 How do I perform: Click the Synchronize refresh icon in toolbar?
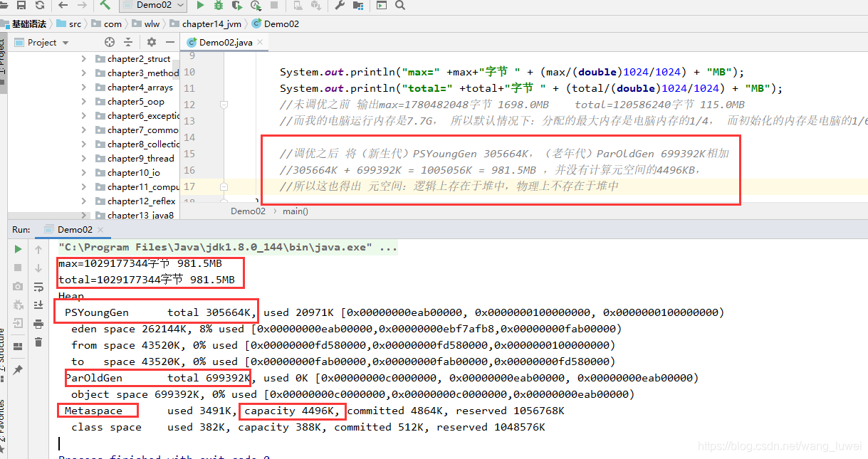(x=39, y=5)
